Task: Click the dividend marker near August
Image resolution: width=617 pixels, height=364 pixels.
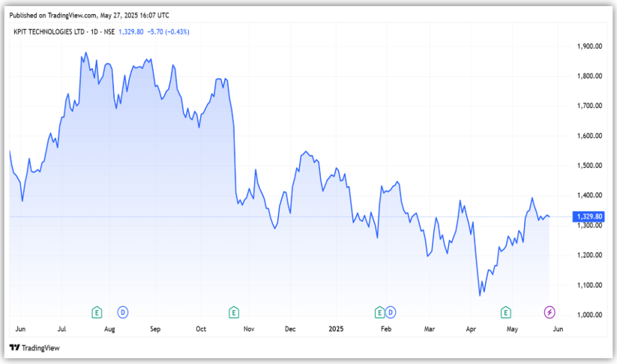Action: [x=123, y=312]
